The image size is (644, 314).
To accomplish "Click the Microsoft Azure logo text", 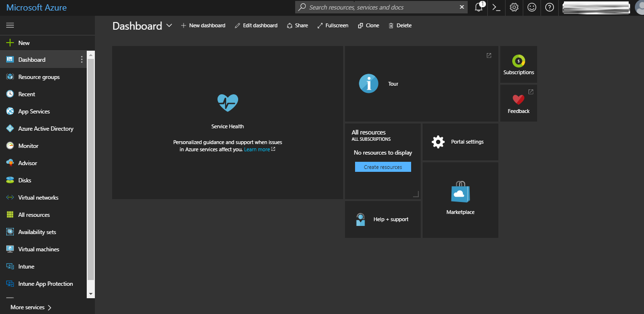I will point(36,8).
